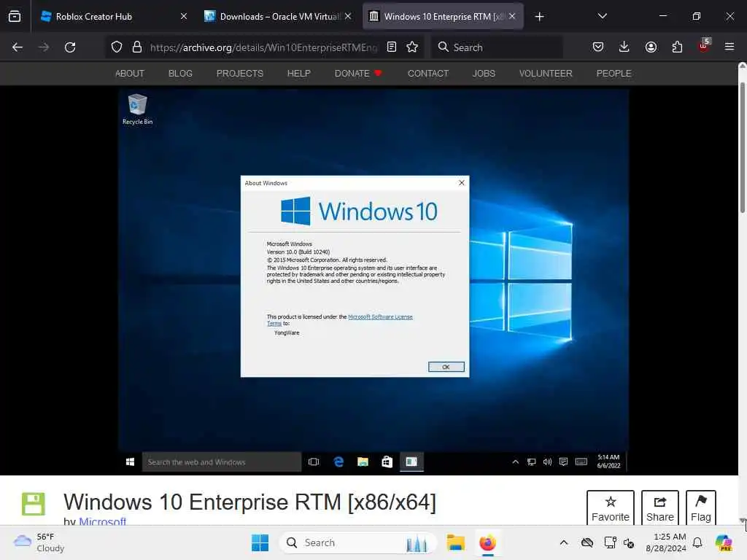Save page to Pocket icon

(x=598, y=47)
